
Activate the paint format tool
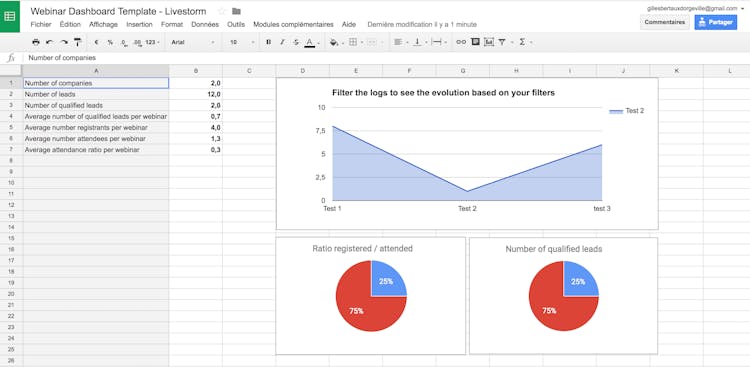coord(77,42)
